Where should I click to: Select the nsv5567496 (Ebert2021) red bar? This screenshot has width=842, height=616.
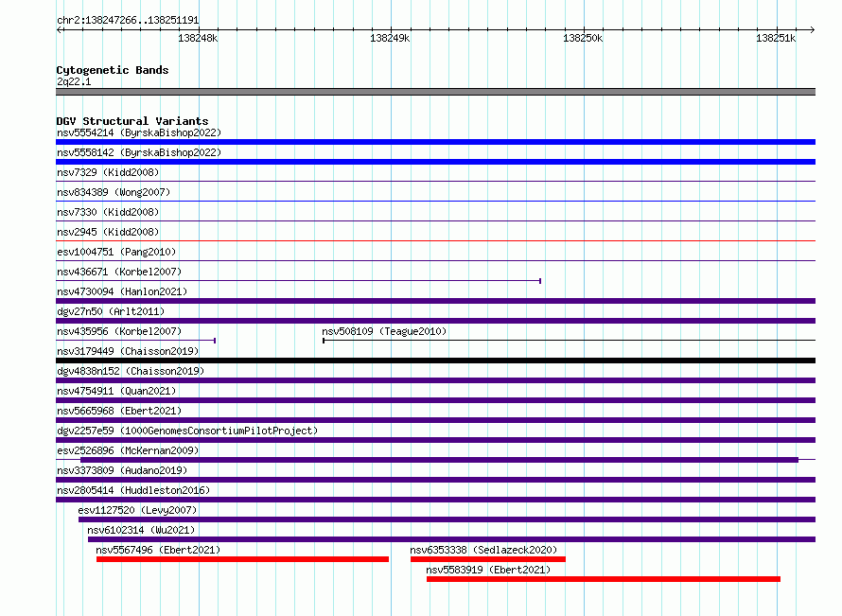coord(243,559)
